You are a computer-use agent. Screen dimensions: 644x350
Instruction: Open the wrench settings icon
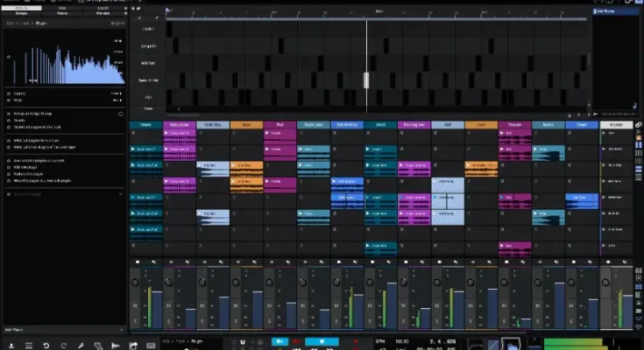click(80, 345)
